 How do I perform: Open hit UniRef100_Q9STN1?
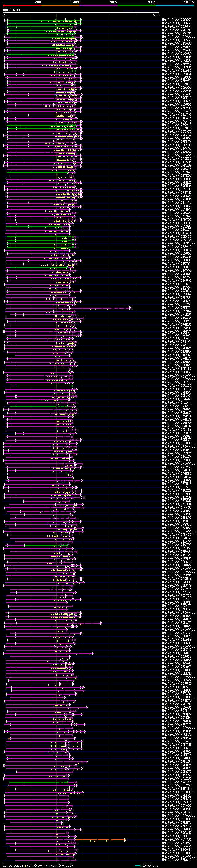tap(177, 30)
